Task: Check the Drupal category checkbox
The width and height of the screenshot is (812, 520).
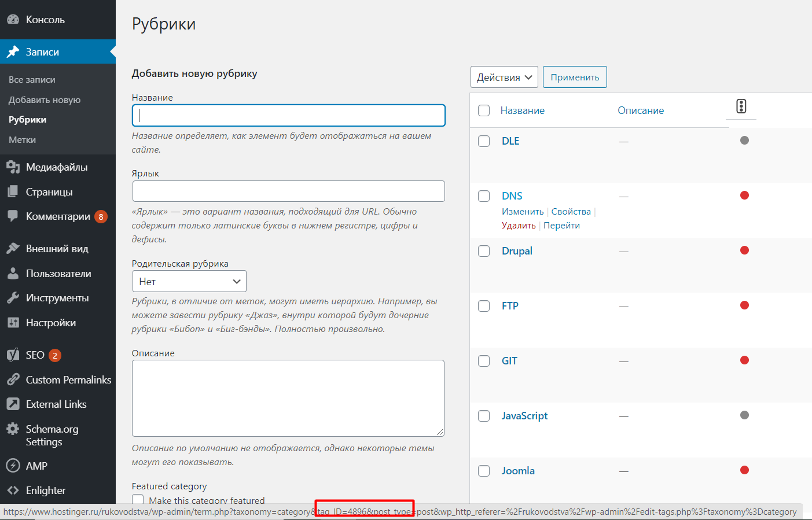Action: [484, 251]
